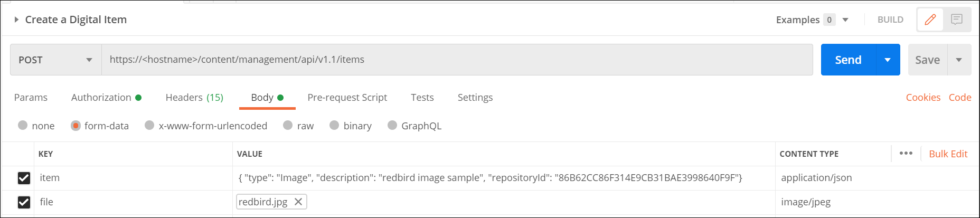The width and height of the screenshot is (980, 218).
Task: Click the pencil edit icon
Action: pos(930,20)
